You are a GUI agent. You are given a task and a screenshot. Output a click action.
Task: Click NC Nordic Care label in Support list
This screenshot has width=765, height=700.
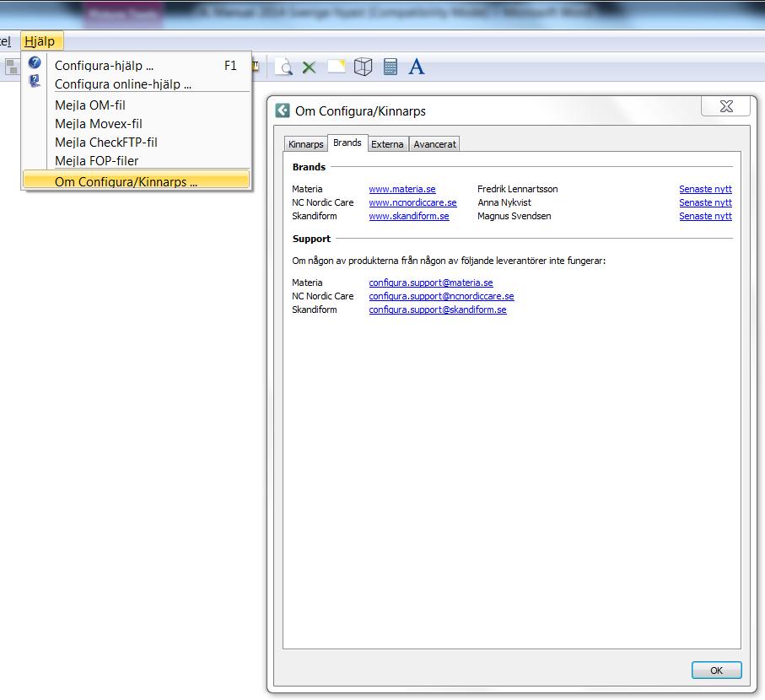pos(322,296)
